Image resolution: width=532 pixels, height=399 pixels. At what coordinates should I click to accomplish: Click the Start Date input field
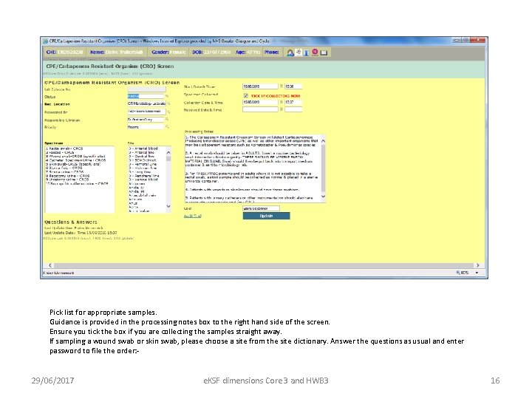(260, 86)
